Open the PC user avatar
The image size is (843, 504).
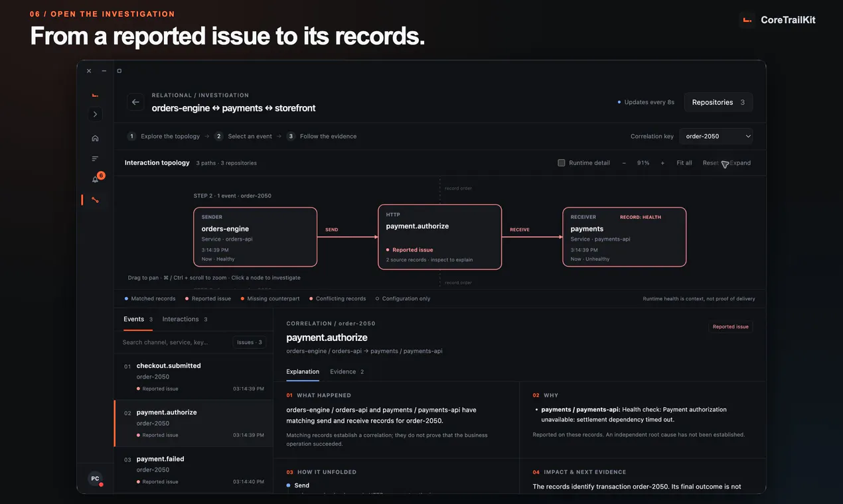[x=95, y=479]
